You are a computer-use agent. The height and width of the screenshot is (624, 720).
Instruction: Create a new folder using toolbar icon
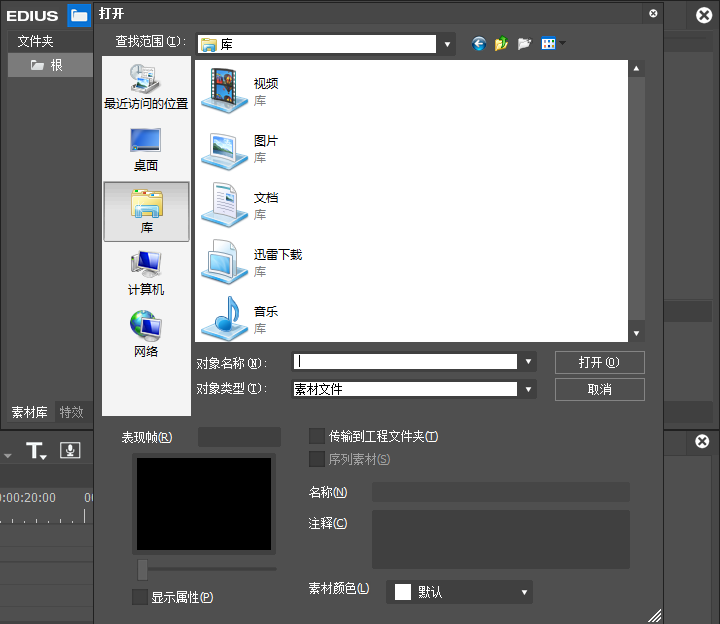[524, 44]
